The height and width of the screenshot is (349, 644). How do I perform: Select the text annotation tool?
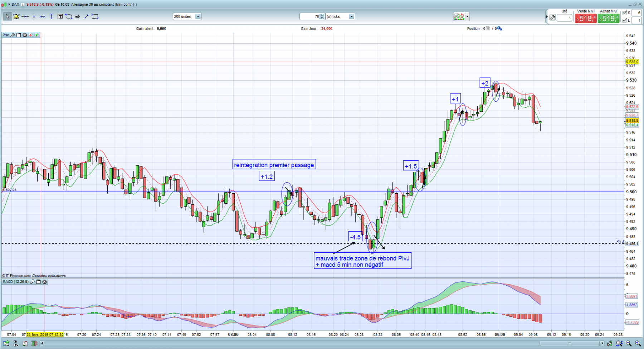click(x=60, y=16)
